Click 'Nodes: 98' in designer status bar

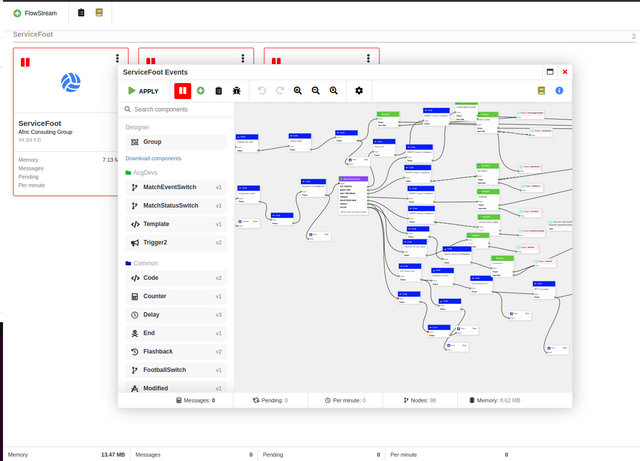click(420, 401)
